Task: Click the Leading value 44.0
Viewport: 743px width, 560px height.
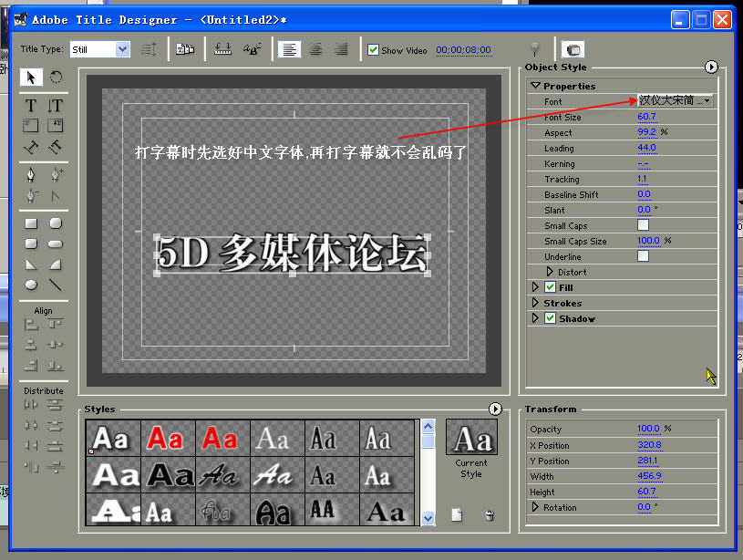Action: tap(646, 148)
